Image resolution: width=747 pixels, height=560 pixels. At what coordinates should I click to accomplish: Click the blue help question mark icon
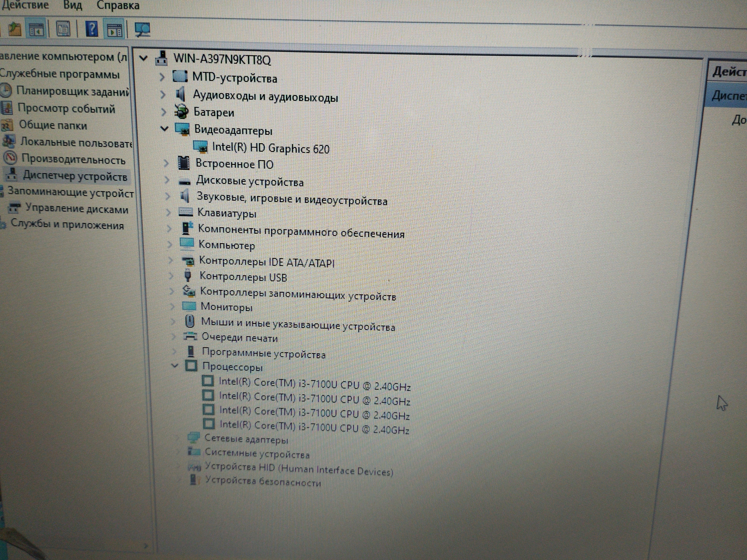(x=92, y=29)
